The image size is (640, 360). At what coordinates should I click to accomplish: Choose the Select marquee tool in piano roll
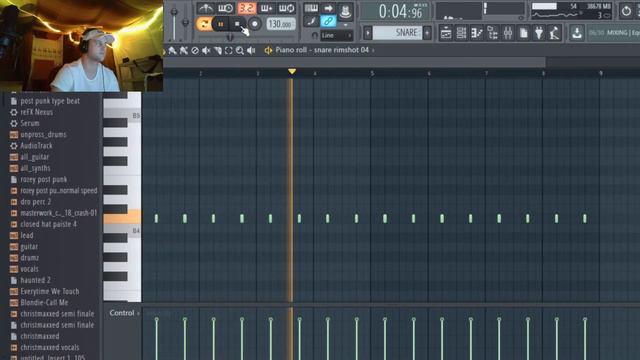pos(229,50)
